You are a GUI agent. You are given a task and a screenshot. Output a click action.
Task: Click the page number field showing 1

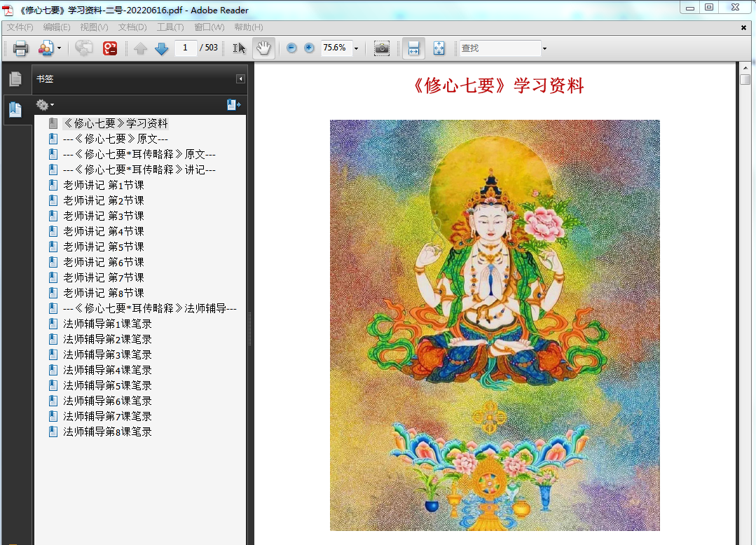coord(185,48)
